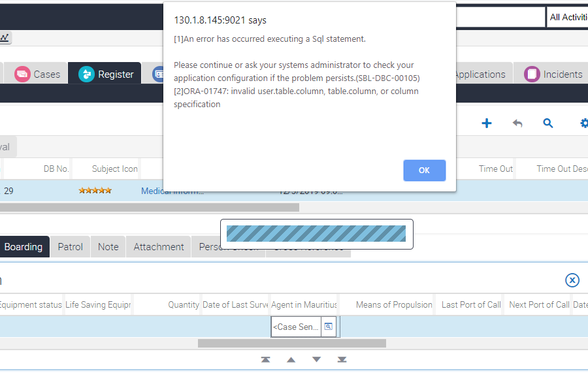The height and width of the screenshot is (375, 588).
Task: Go to previous record with up arrow
Action: [x=291, y=359]
